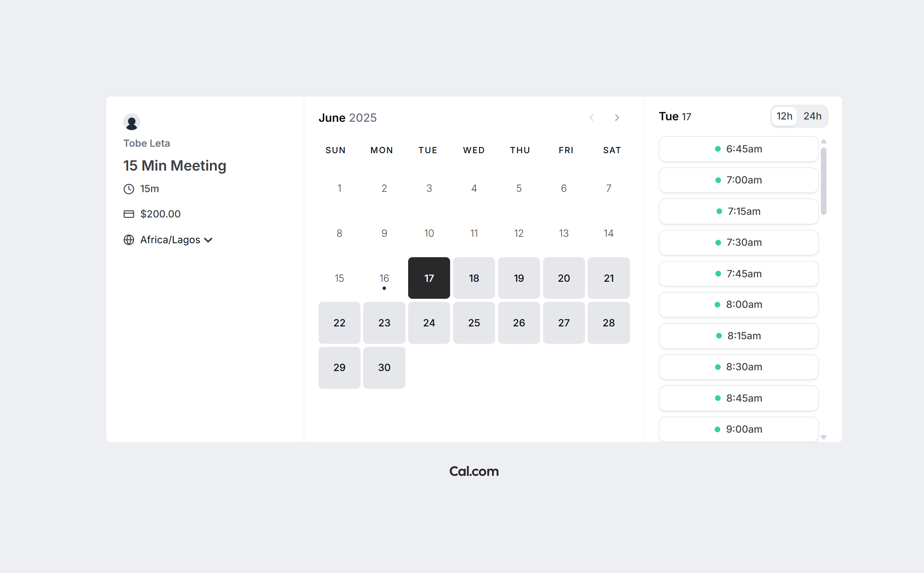Click Tobe Leta's profile avatar

[x=132, y=122]
